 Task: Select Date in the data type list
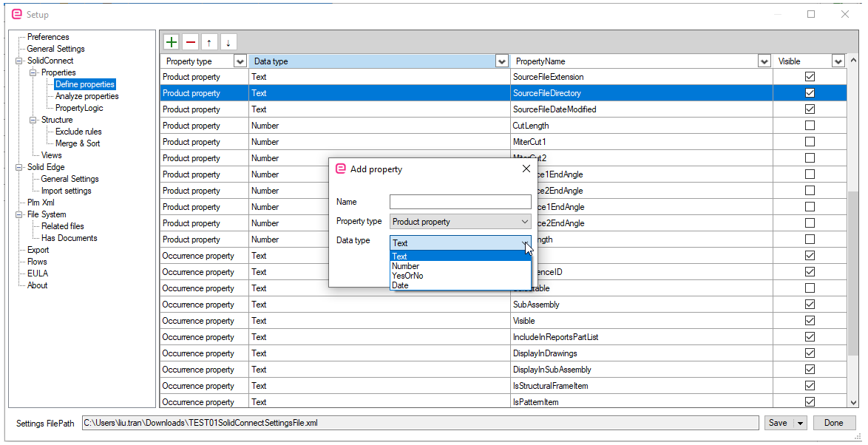(461, 285)
